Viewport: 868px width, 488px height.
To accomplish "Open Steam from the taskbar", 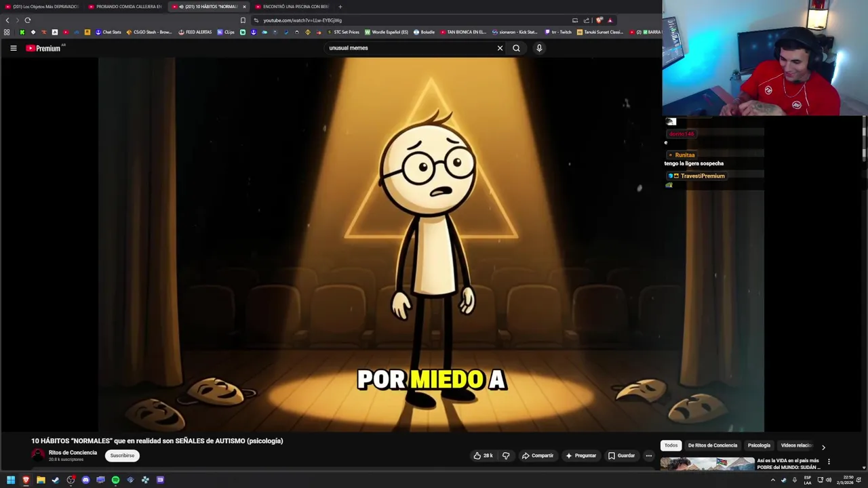I will coord(56,480).
